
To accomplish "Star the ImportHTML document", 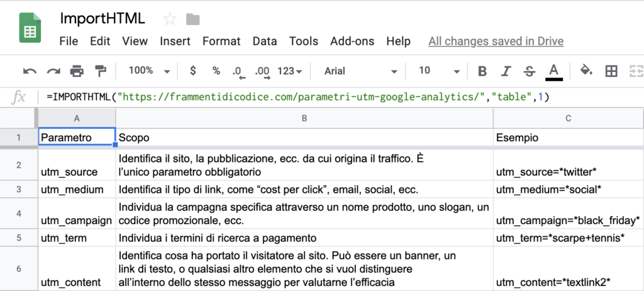I will [170, 19].
